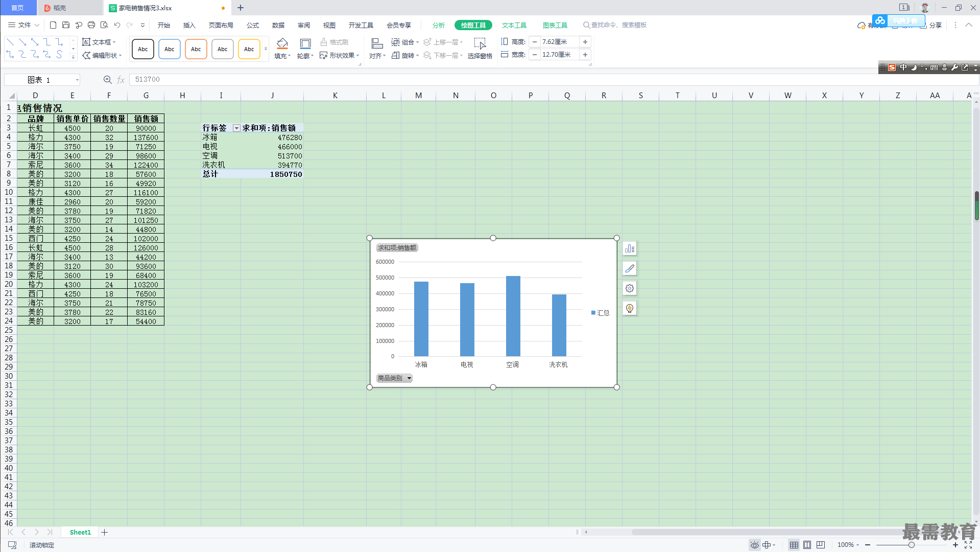Open the 填充 fill dropdown
Image resolution: width=980 pixels, height=552 pixels.
(x=282, y=56)
